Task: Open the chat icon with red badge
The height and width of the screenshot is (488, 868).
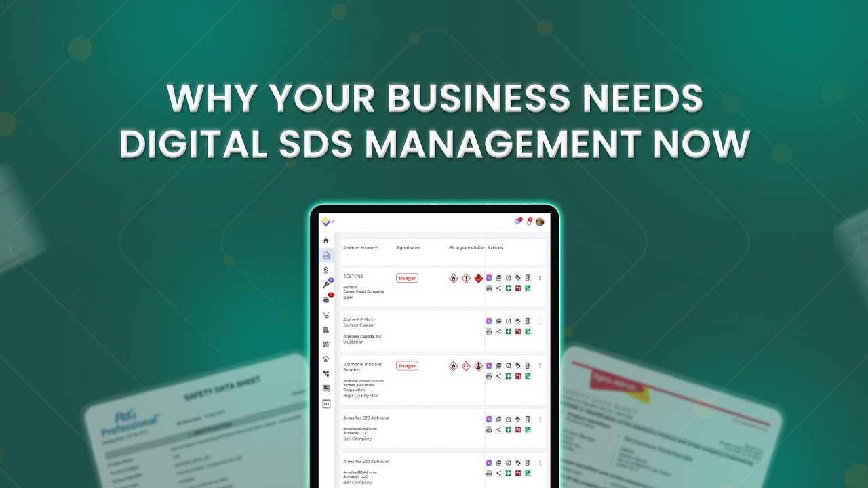Action: point(518,222)
